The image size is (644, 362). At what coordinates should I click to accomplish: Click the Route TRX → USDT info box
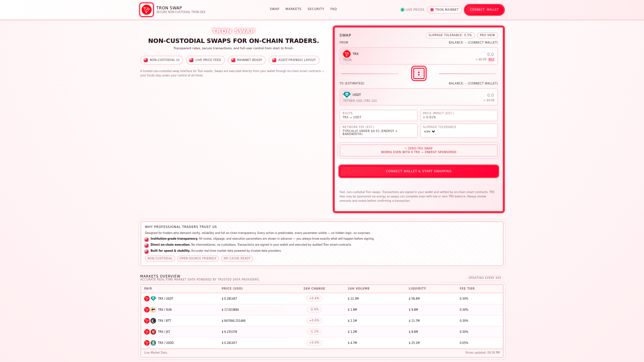[378, 116]
